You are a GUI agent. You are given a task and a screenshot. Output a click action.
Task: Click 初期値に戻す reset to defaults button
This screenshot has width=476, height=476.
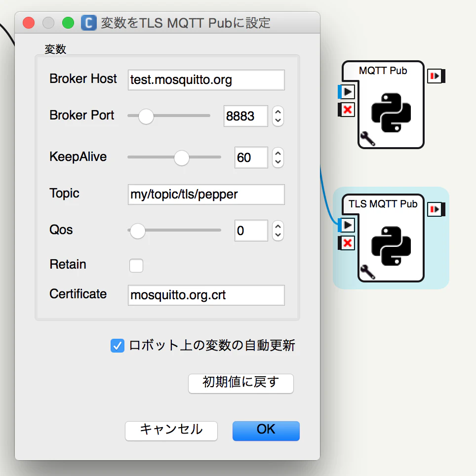tap(241, 383)
